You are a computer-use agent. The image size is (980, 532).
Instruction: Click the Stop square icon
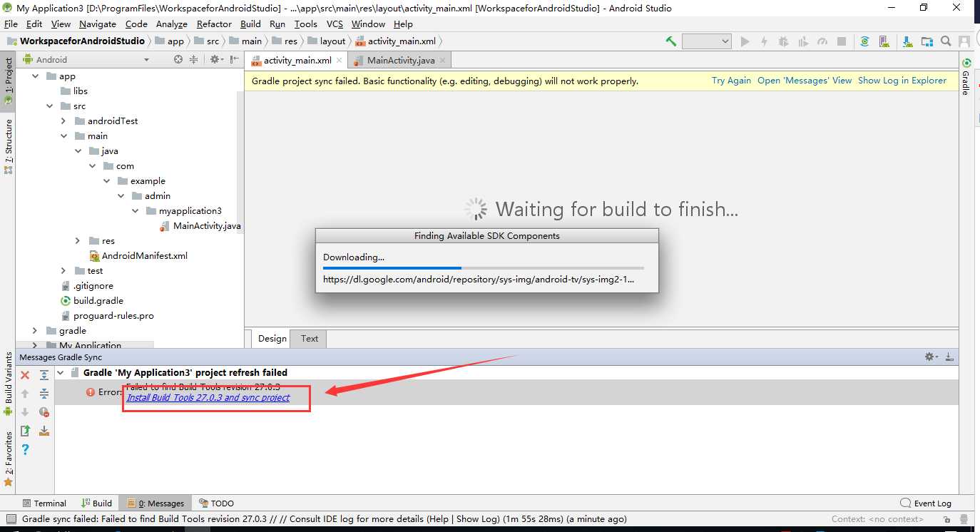[841, 41]
